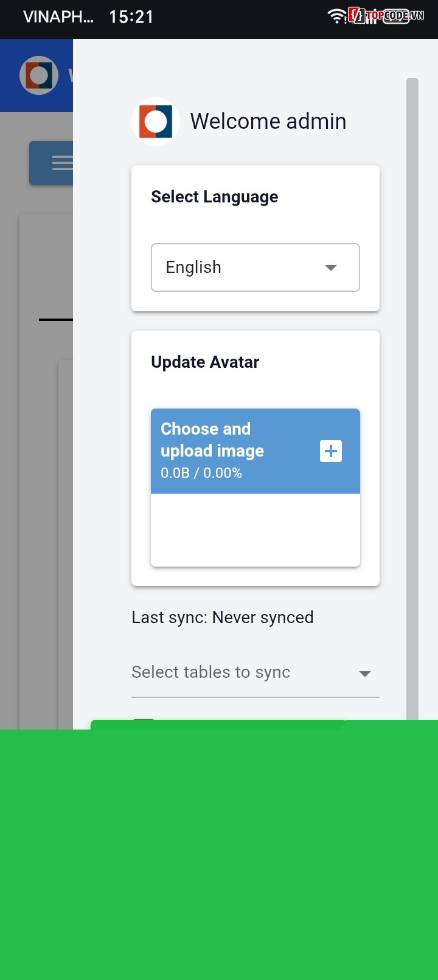Image resolution: width=438 pixels, height=980 pixels.
Task: Click the Last sync: Never synced text
Action: (x=223, y=618)
